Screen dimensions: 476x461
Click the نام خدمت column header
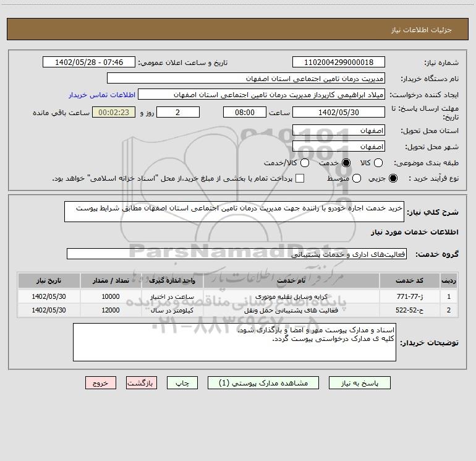[x=291, y=280]
